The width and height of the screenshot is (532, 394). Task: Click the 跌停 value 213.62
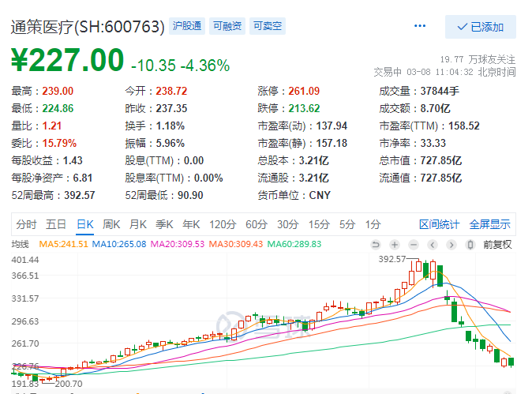coord(304,108)
